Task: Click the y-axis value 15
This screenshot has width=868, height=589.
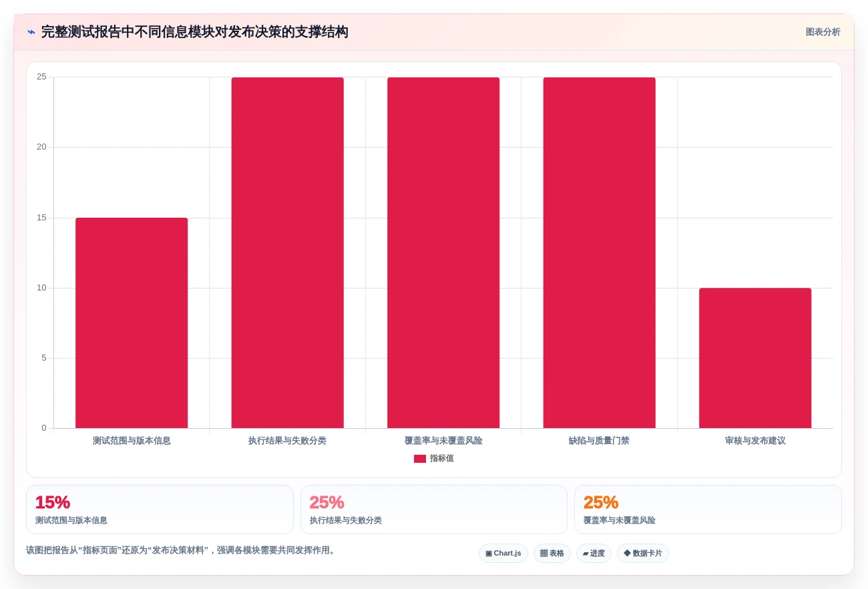Action: tap(41, 218)
